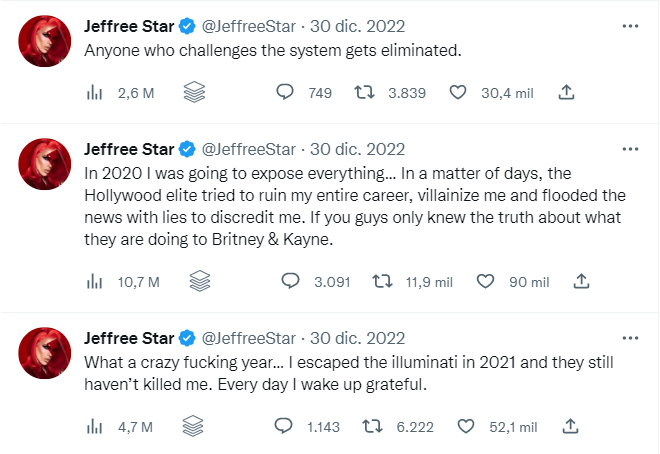View analytics of the 2,6 M views tweet

pos(96,93)
